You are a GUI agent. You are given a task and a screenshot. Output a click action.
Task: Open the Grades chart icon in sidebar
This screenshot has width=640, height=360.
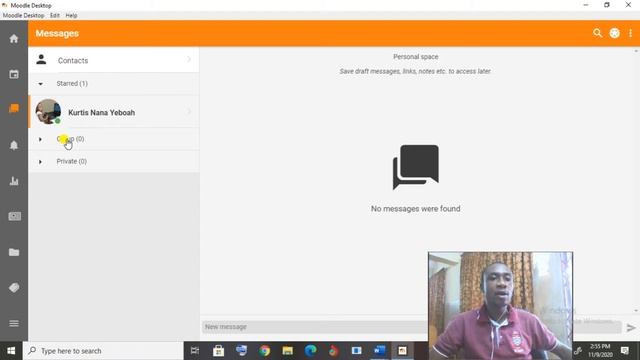pyautogui.click(x=14, y=181)
